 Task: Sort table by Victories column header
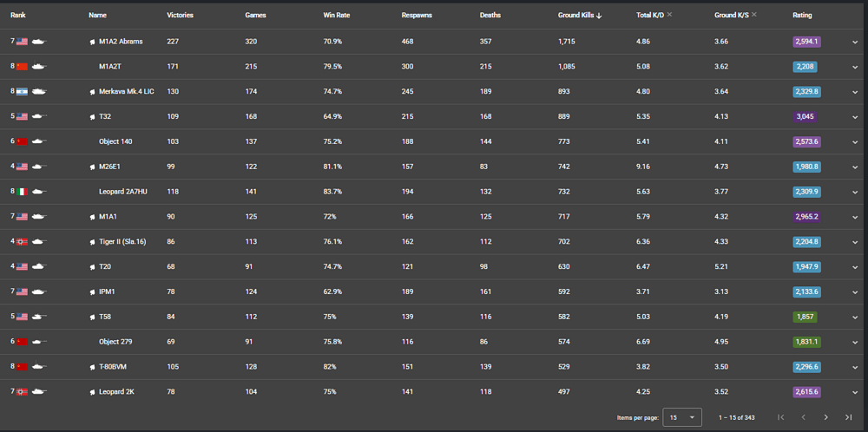pos(180,16)
